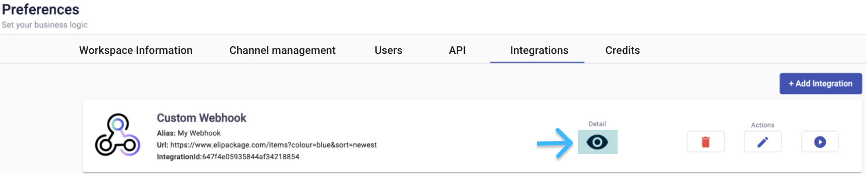The height and width of the screenshot is (176, 868).
Task: Switch to Channel management tab
Action: click(x=283, y=50)
